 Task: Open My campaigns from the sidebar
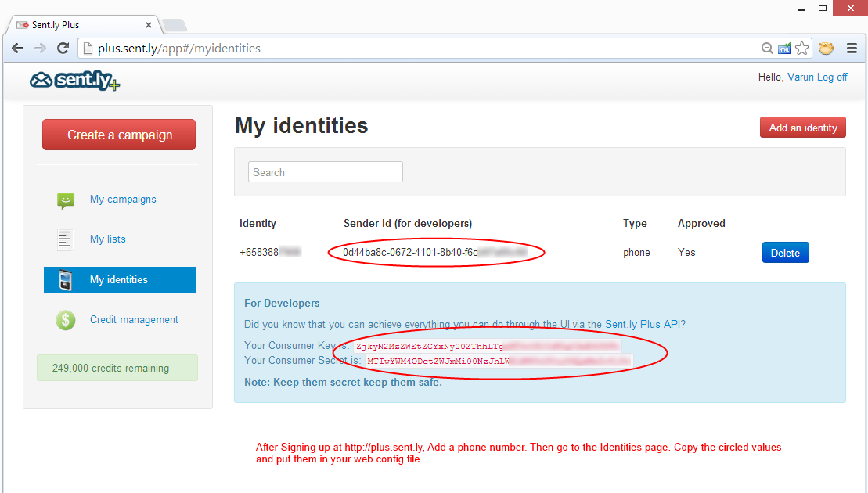click(123, 200)
